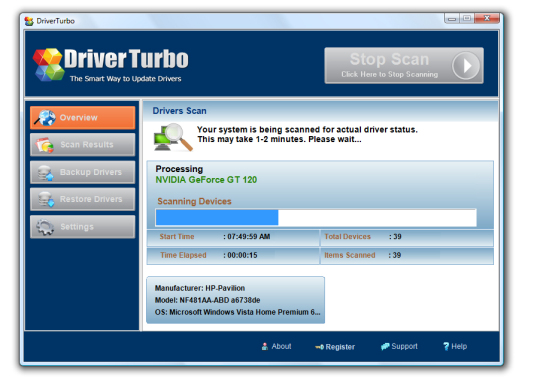540x389 pixels.
Task: Click the Scan Results icon
Action: (x=45, y=145)
